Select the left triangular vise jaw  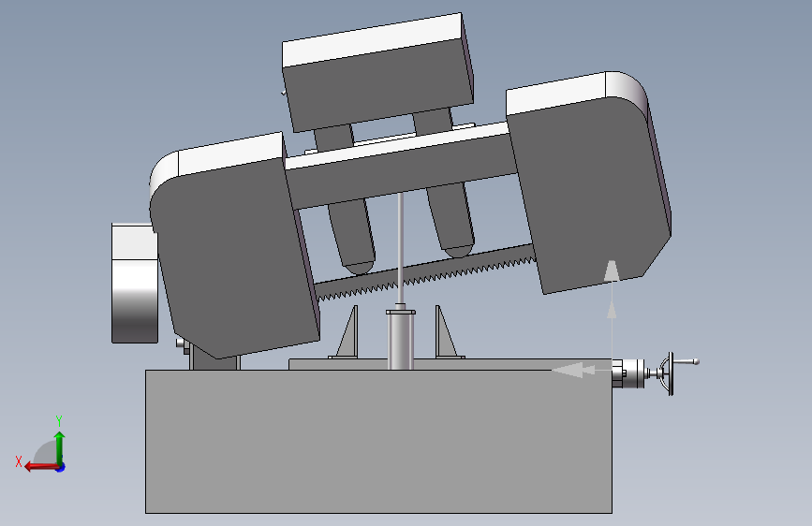(x=348, y=334)
